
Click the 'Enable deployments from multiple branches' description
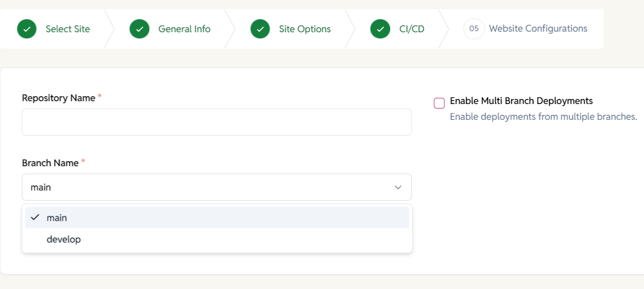point(543,117)
